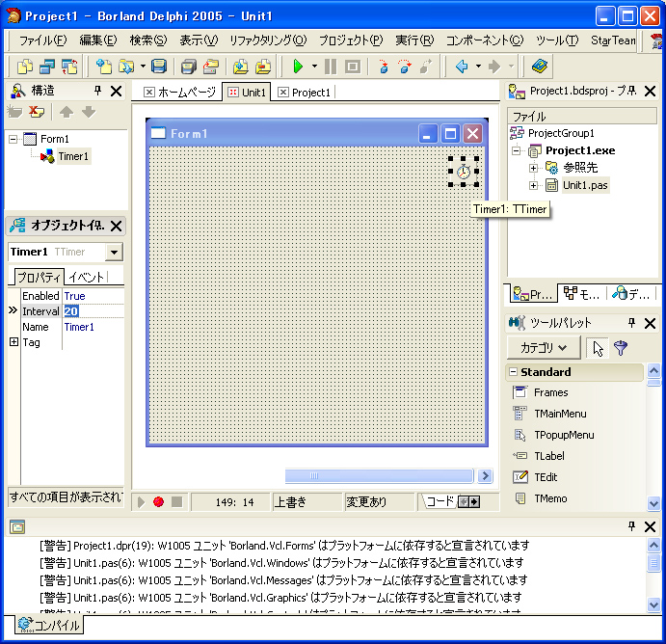The image size is (666, 644).
Task: Click the Tool Palette scroll down arrow
Action: [x=653, y=504]
